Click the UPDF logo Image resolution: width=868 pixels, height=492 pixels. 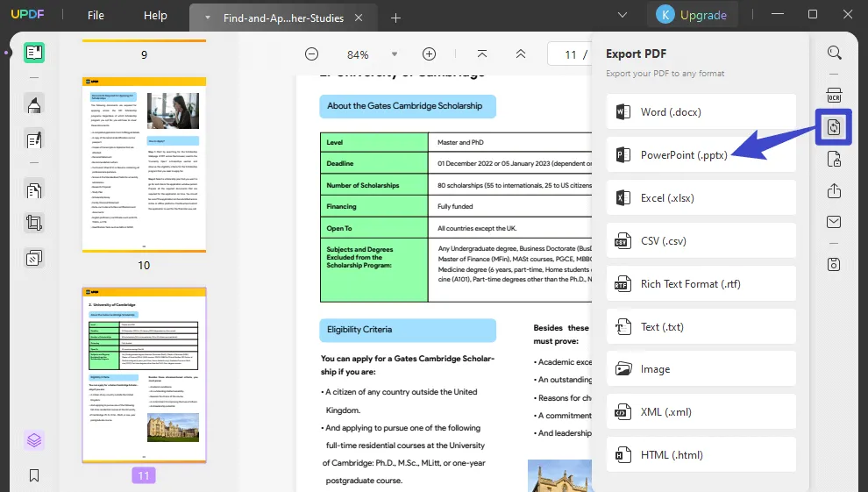(28, 14)
